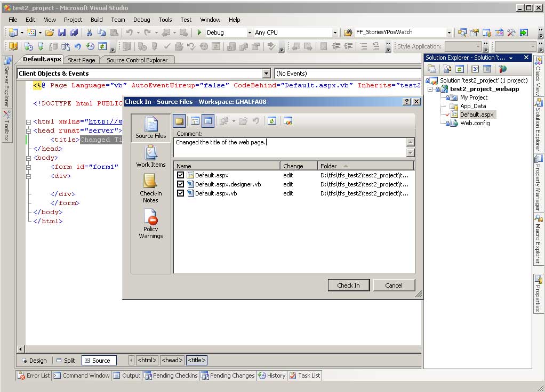Image resolution: width=545 pixels, height=392 pixels.
Task: Open the Solution Explorer window position dropdown arrow
Action: coord(511,58)
